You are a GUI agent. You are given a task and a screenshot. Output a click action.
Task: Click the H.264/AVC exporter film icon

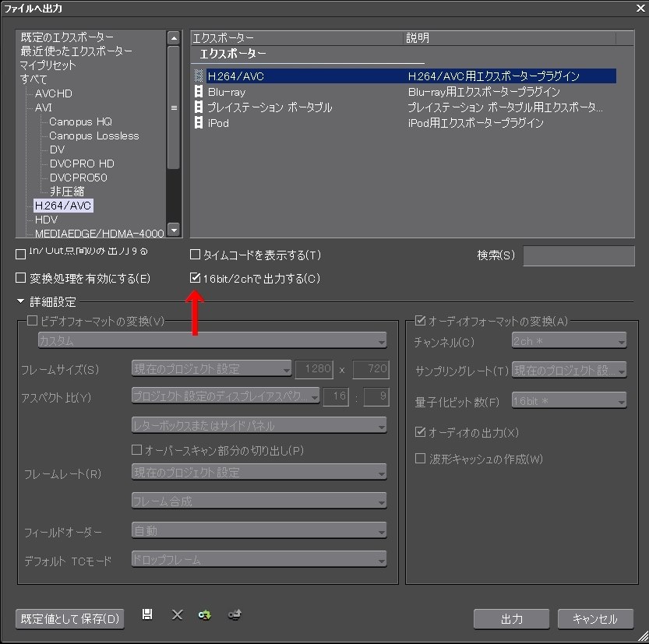click(199, 76)
